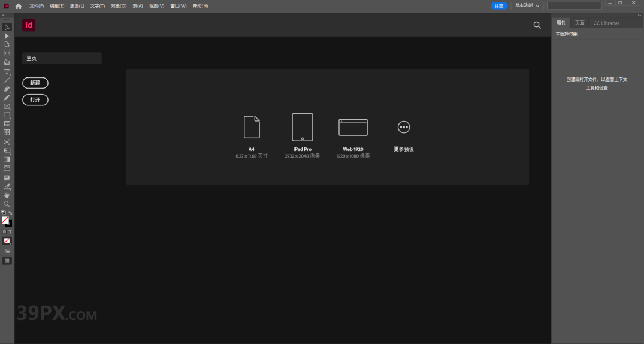644x344 pixels.
Task: Select the Zoom magnifier tool
Action: pyautogui.click(x=7, y=204)
